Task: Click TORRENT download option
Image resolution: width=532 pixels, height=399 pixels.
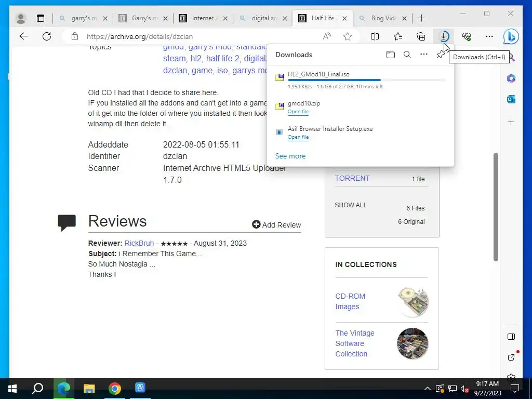Action: pos(352,179)
